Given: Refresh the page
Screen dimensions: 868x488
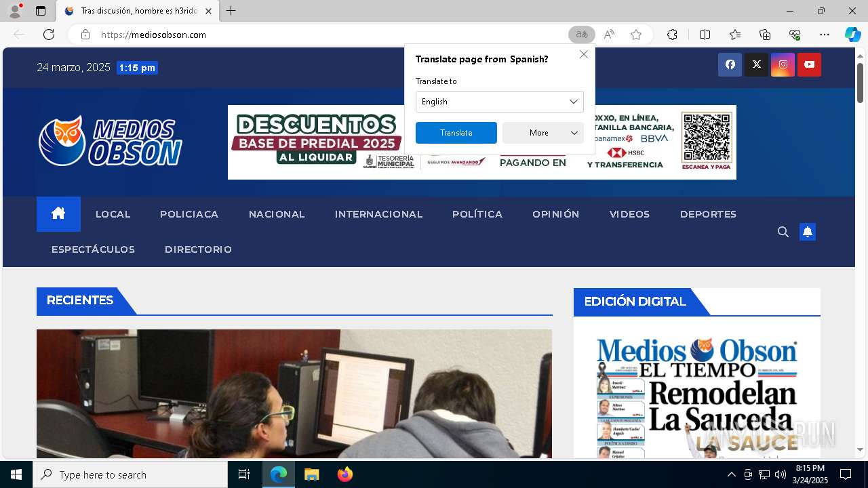Looking at the screenshot, I should (49, 35).
